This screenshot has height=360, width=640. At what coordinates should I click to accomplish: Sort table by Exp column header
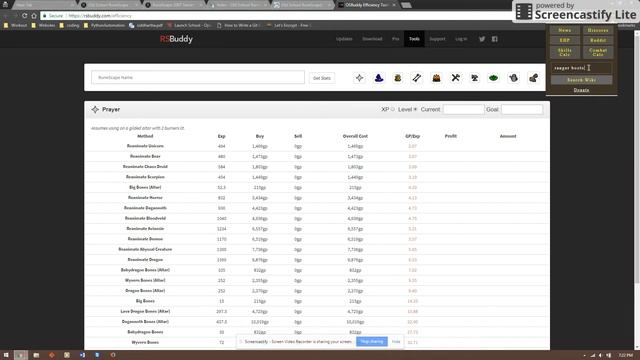tap(222, 136)
